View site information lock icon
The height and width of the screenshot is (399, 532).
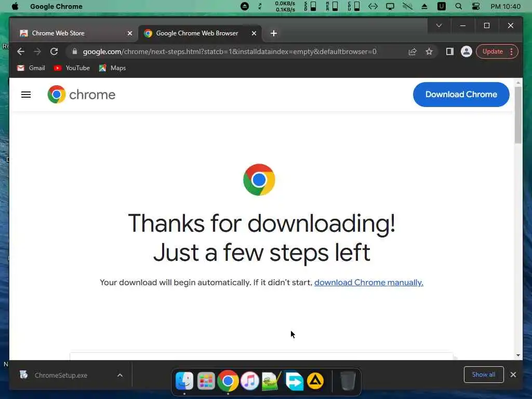[x=75, y=51]
